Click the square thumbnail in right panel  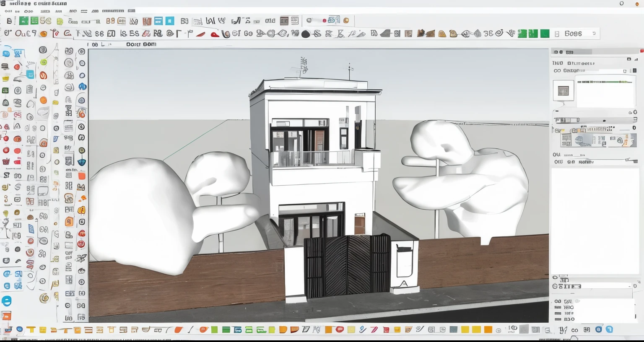click(x=563, y=91)
